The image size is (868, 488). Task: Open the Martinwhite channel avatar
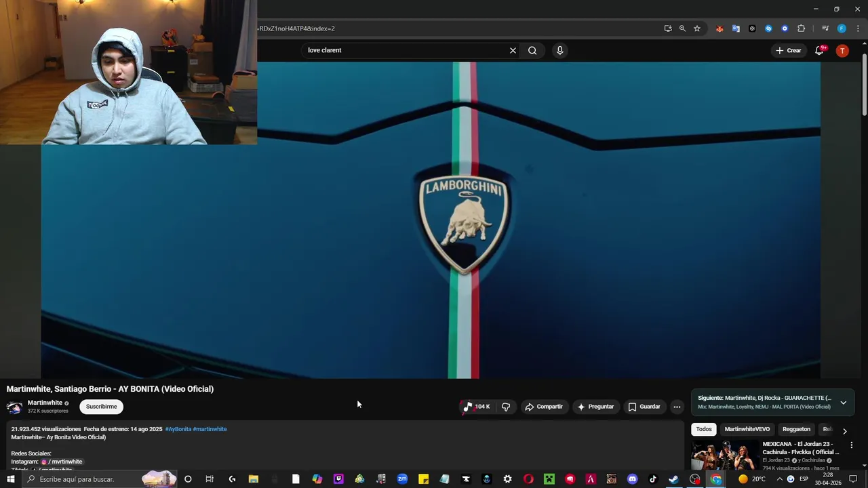coord(14,407)
